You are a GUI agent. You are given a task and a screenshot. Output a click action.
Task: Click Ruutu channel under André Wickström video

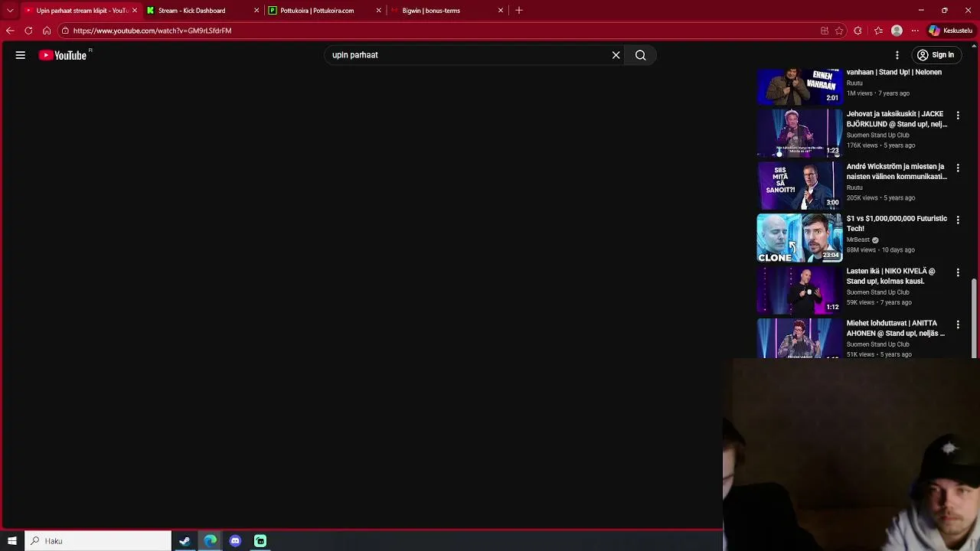tap(854, 187)
